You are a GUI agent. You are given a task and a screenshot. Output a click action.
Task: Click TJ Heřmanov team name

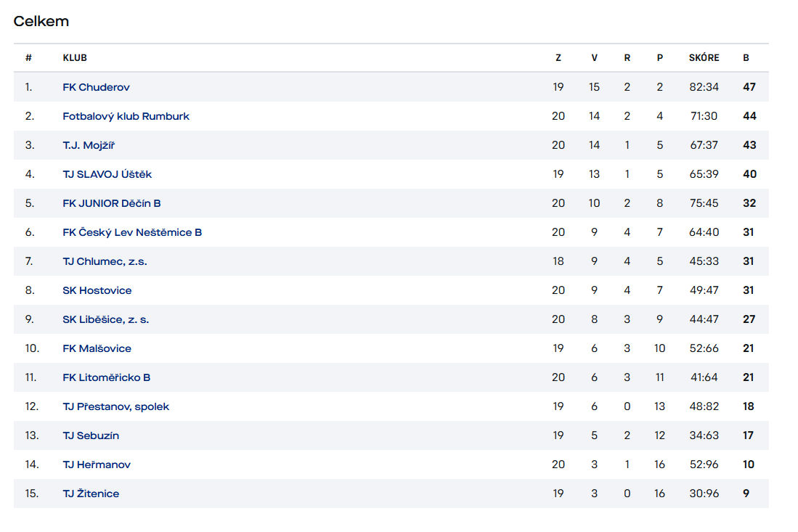(97, 465)
